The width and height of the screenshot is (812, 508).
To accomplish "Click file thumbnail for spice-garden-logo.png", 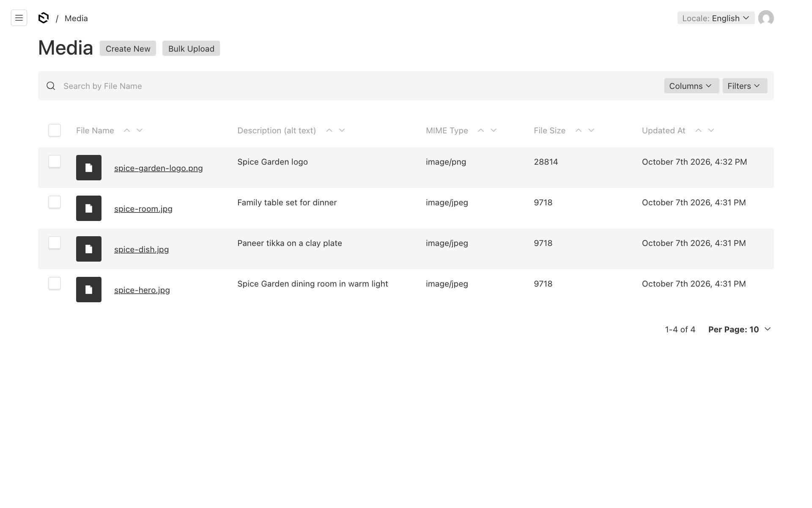I will (x=89, y=168).
